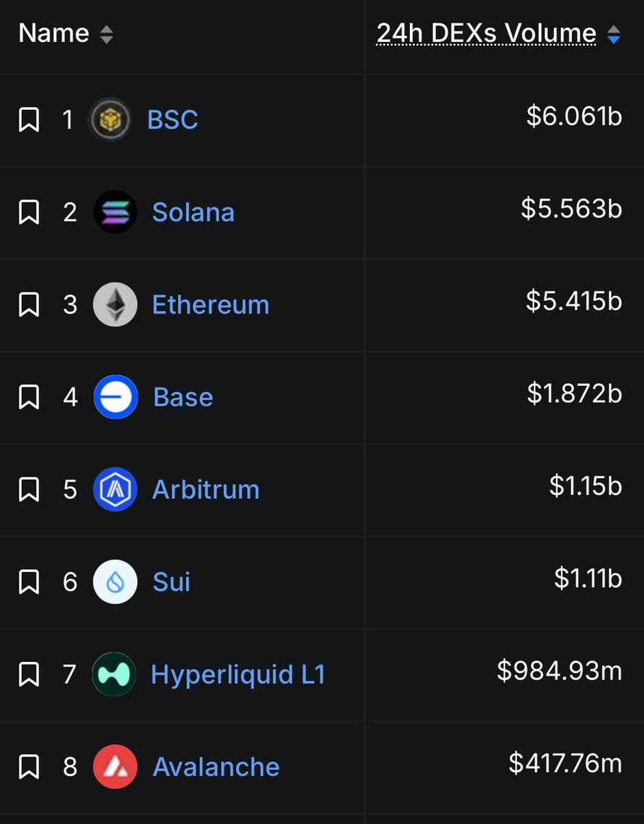This screenshot has height=824, width=644.
Task: Go to the Sui chain page
Action: tap(172, 582)
